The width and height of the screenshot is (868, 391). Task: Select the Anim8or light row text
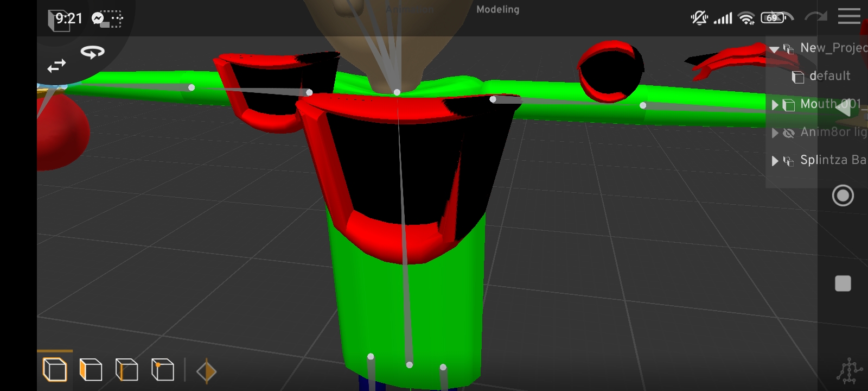[x=834, y=132]
